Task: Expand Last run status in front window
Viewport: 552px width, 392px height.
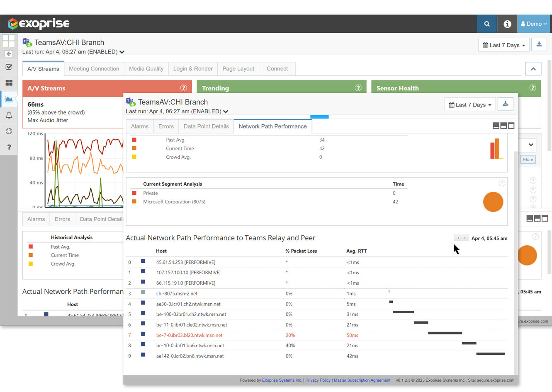Action: click(x=226, y=111)
